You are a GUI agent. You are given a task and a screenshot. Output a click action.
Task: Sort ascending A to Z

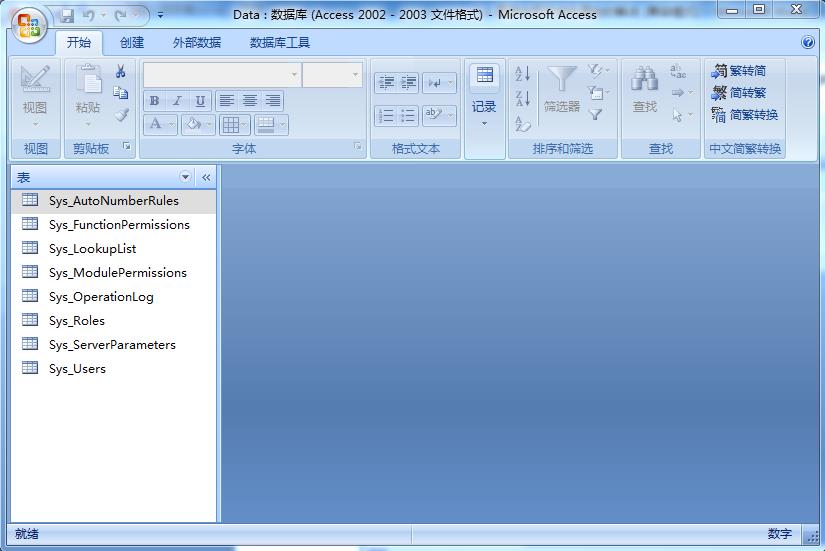click(522, 74)
